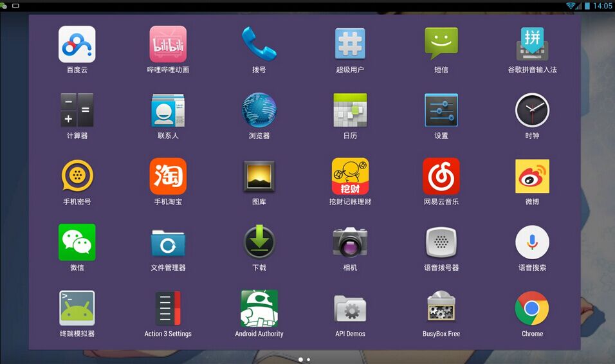
Task: Open the API Demos folder app
Action: [350, 309]
